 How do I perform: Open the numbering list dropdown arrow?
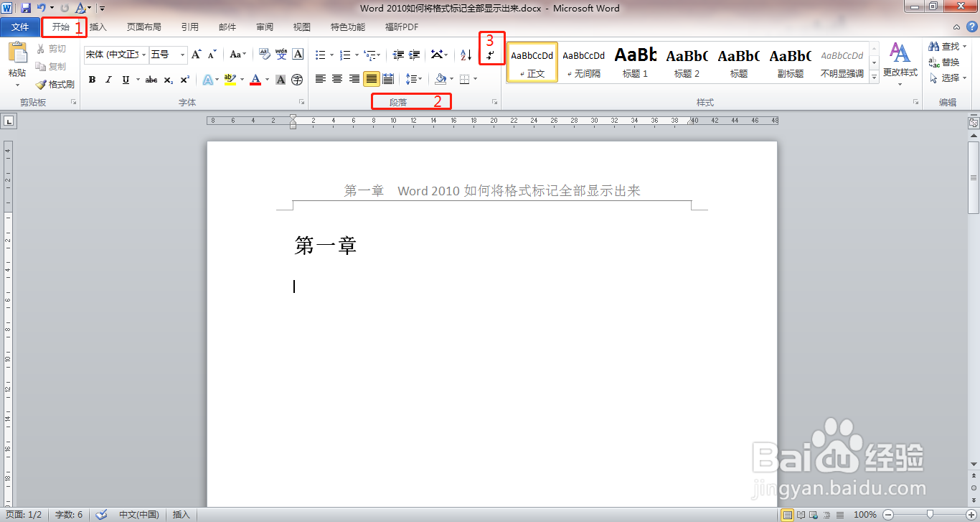point(357,55)
